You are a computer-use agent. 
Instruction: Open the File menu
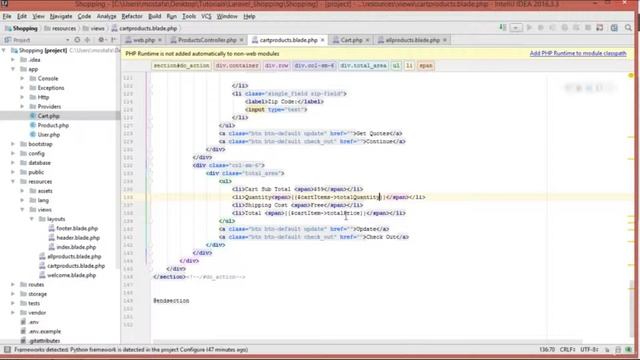pyautogui.click(x=7, y=16)
